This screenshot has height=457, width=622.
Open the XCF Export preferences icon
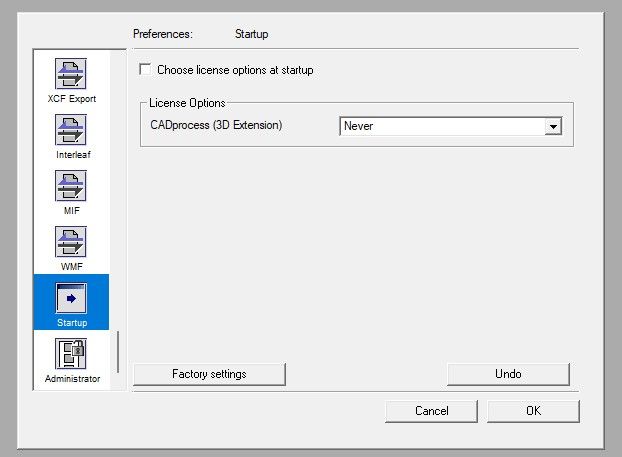pyautogui.click(x=70, y=74)
